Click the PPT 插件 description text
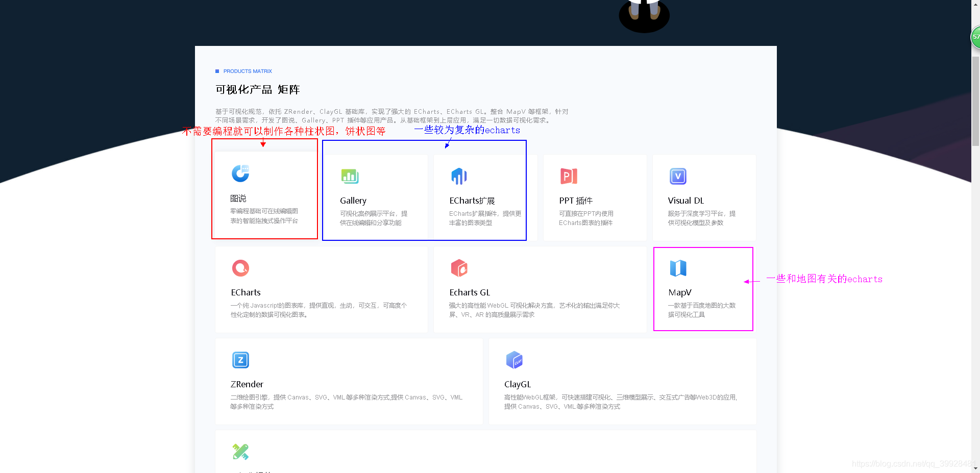 click(586, 218)
